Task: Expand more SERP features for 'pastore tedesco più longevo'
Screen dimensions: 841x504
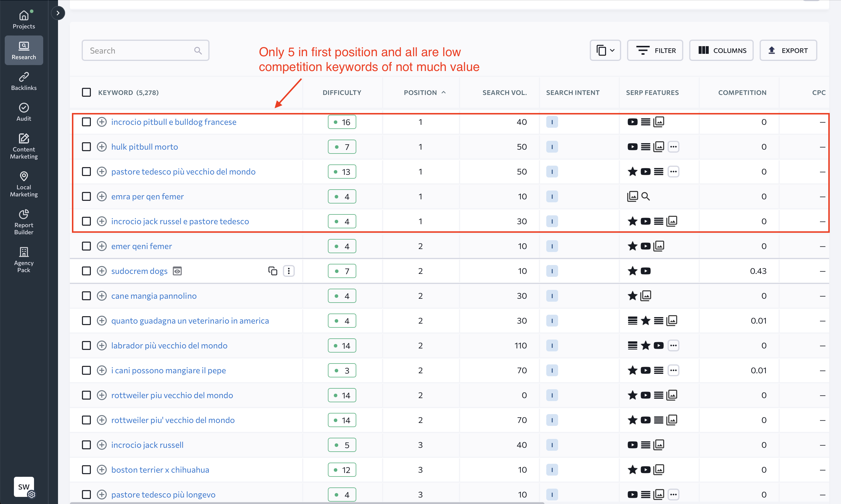Action: [674, 495]
